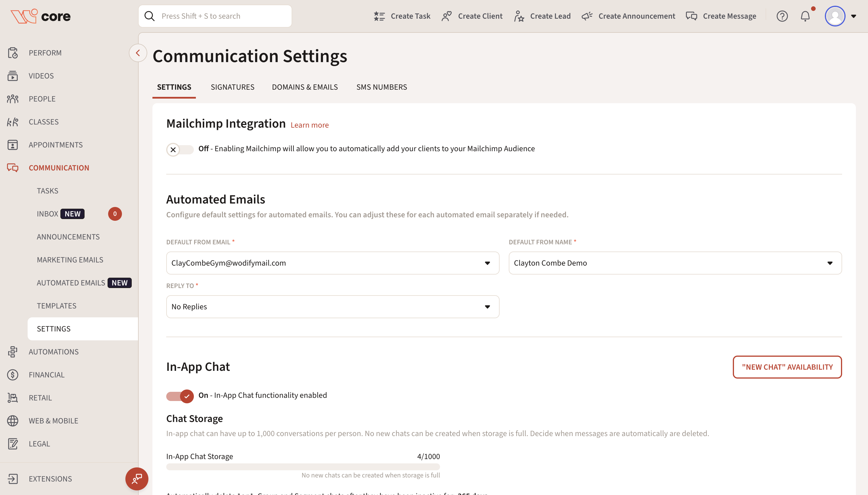This screenshot has height=495, width=868.
Task: Click the Automations sidebar icon
Action: [x=13, y=352]
